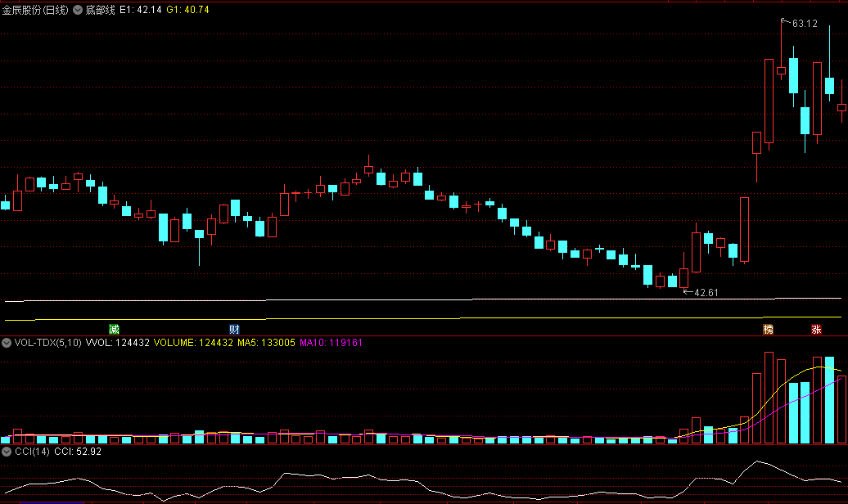
Task: Select the MA10: 119161 value
Action: [331, 343]
